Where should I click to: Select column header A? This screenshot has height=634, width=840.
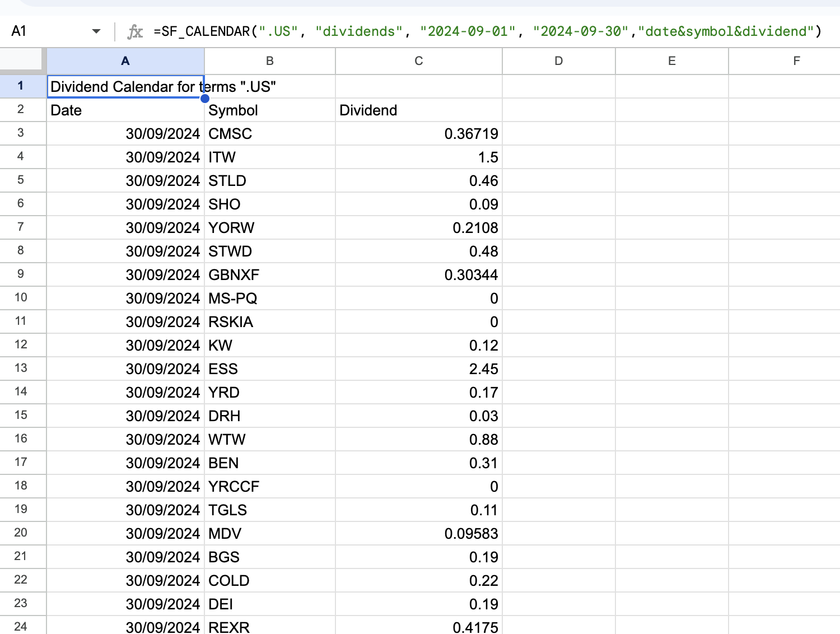125,61
